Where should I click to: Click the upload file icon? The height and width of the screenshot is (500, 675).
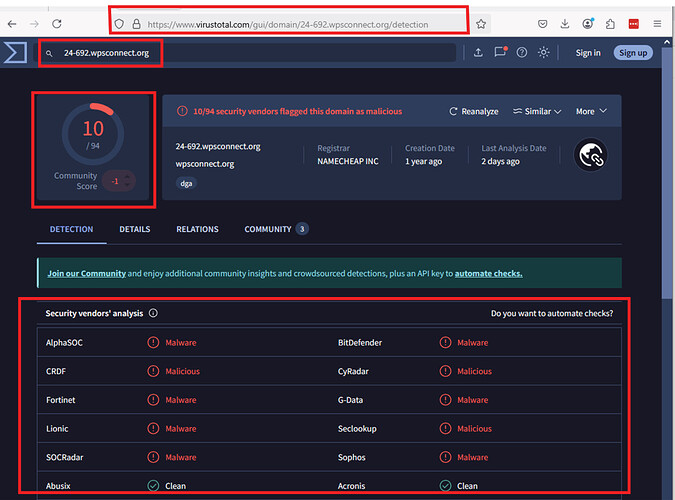(478, 53)
